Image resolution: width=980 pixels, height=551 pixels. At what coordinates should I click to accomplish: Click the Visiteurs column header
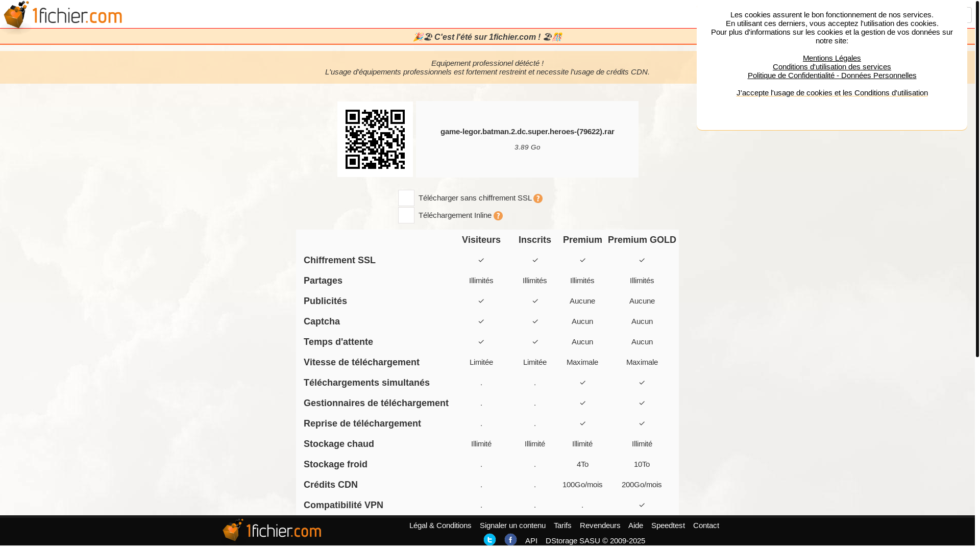481,240
